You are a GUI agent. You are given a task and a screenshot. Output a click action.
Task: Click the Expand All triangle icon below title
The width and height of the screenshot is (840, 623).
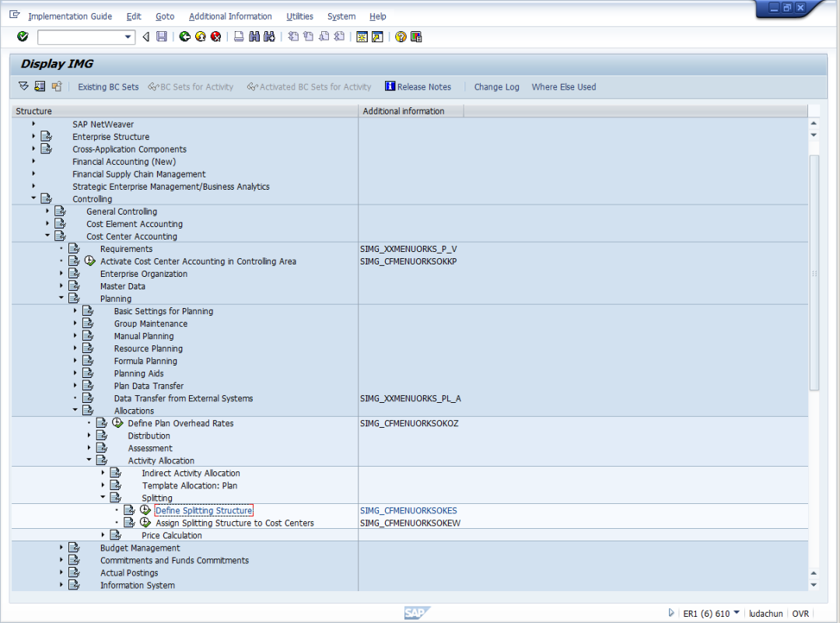(23, 86)
